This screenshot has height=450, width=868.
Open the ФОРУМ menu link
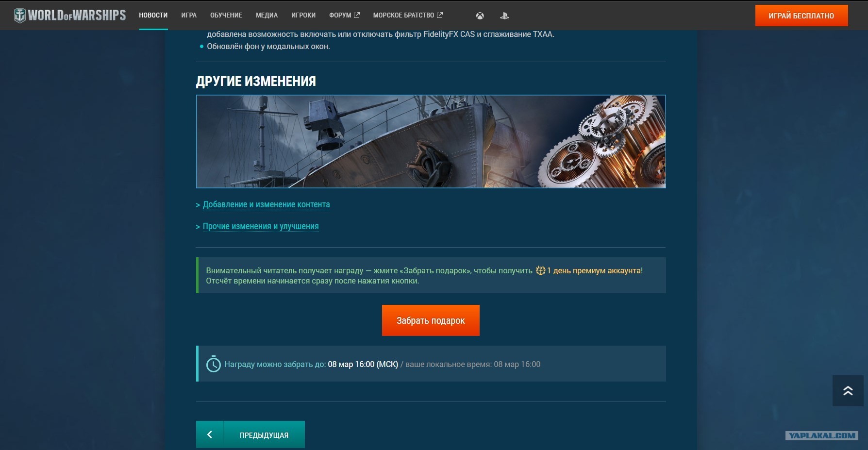(x=340, y=16)
